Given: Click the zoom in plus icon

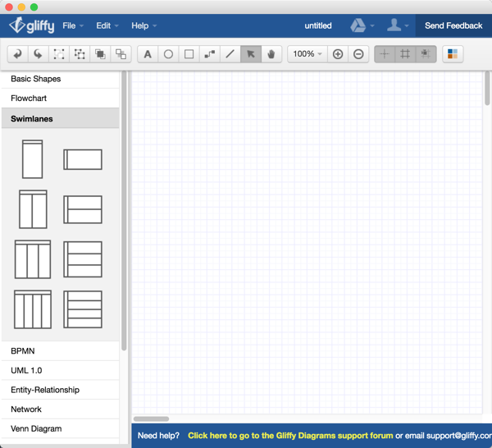Looking at the screenshot, I should click(x=338, y=54).
